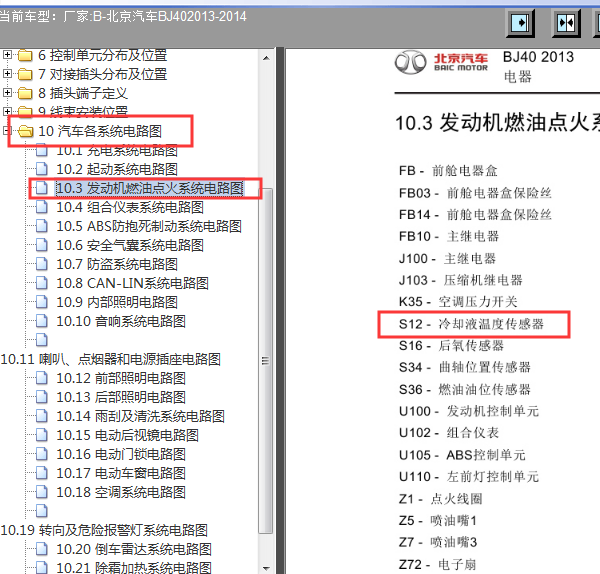Open 10.8 CAN-LIN系统电路图 document
This screenshot has height=574, width=600.
132,283
